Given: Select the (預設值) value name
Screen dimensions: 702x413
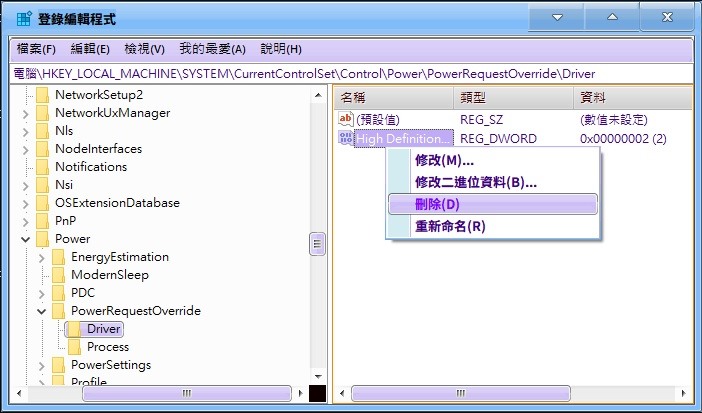Looking at the screenshot, I should tap(378, 120).
